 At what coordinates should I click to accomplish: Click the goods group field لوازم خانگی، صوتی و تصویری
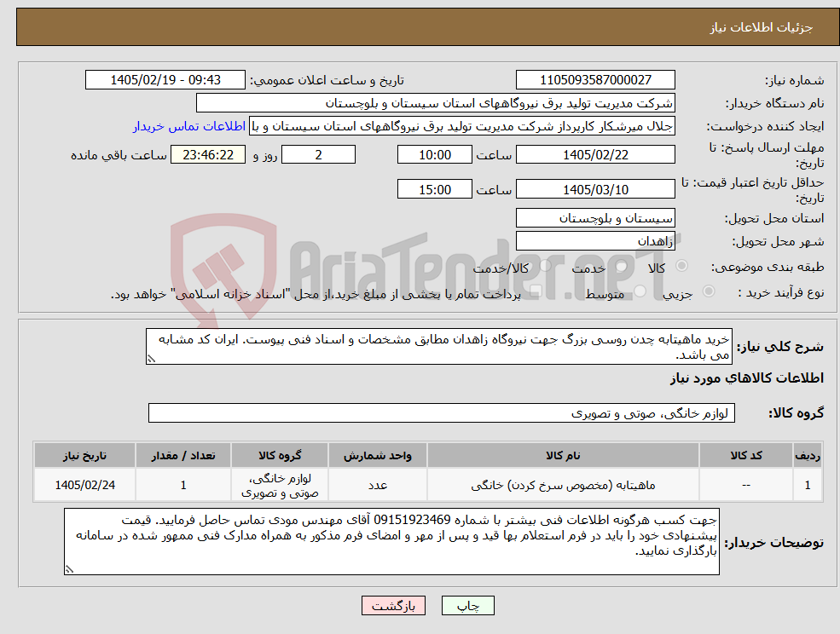click(442, 412)
